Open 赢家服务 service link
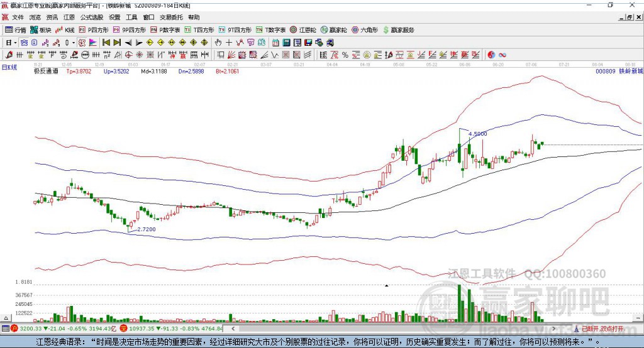Image resolution: width=644 pixels, height=348 pixels. tap(399, 30)
